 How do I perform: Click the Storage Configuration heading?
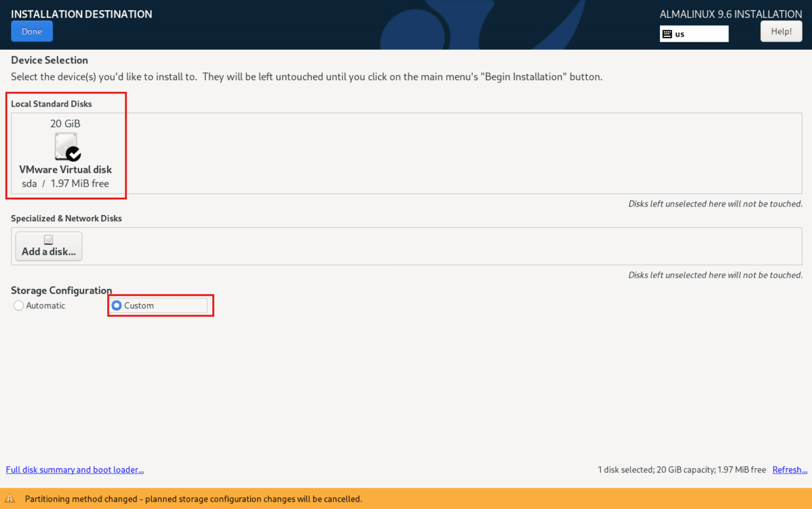pos(62,291)
